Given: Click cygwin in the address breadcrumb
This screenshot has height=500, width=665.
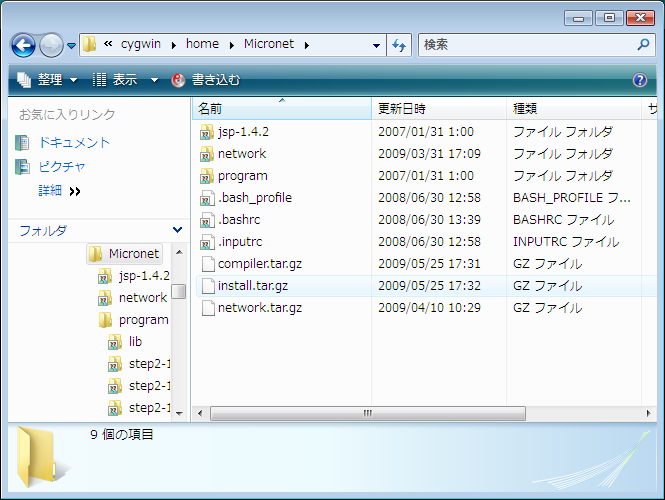Looking at the screenshot, I should pyautogui.click(x=140, y=44).
